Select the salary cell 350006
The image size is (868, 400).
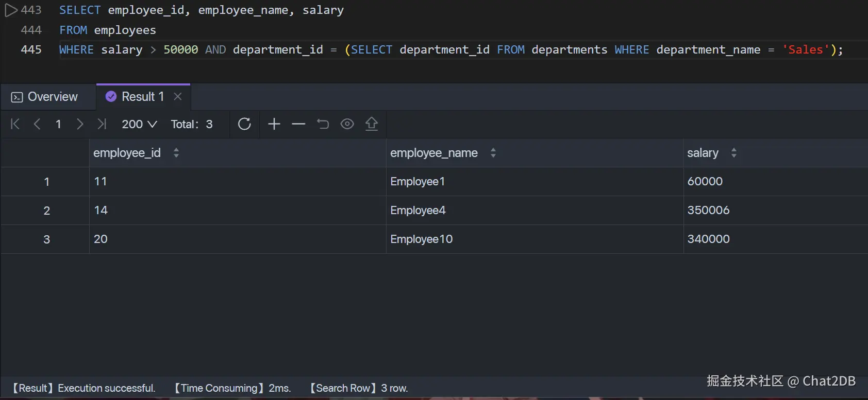click(776, 211)
